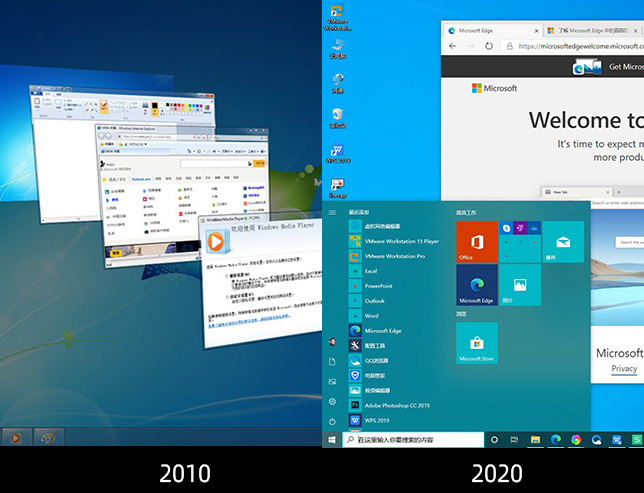Open the blue shield security app in Start list
The image size is (644, 493).
coord(368,375)
